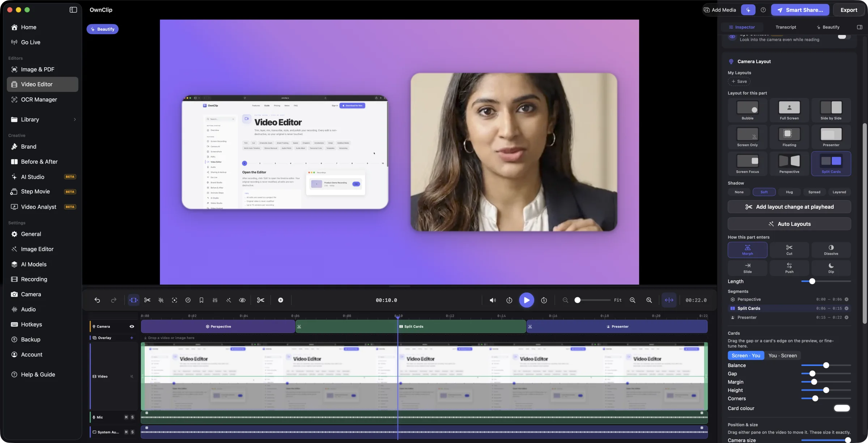Image resolution: width=868 pixels, height=443 pixels.
Task: Select the Side by Side layout
Action: (x=831, y=110)
